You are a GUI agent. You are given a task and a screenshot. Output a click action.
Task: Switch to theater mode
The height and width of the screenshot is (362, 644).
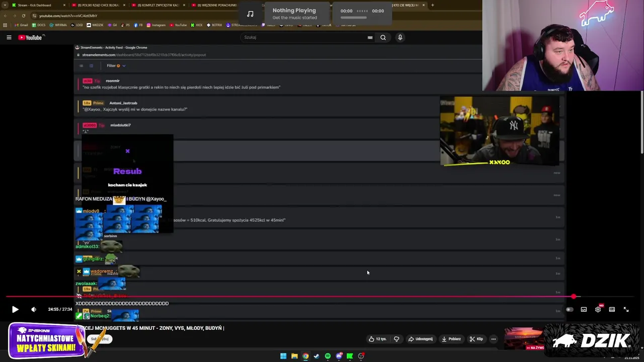click(612, 310)
